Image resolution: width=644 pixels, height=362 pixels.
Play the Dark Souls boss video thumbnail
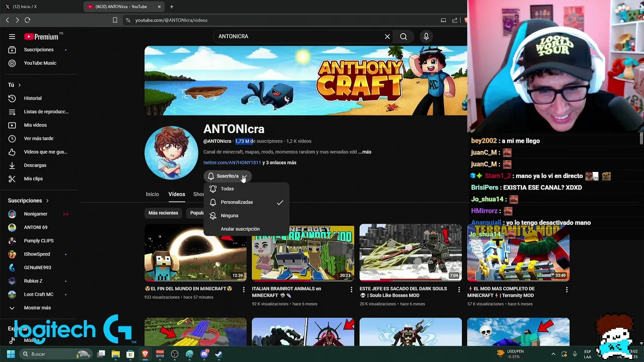(x=411, y=253)
